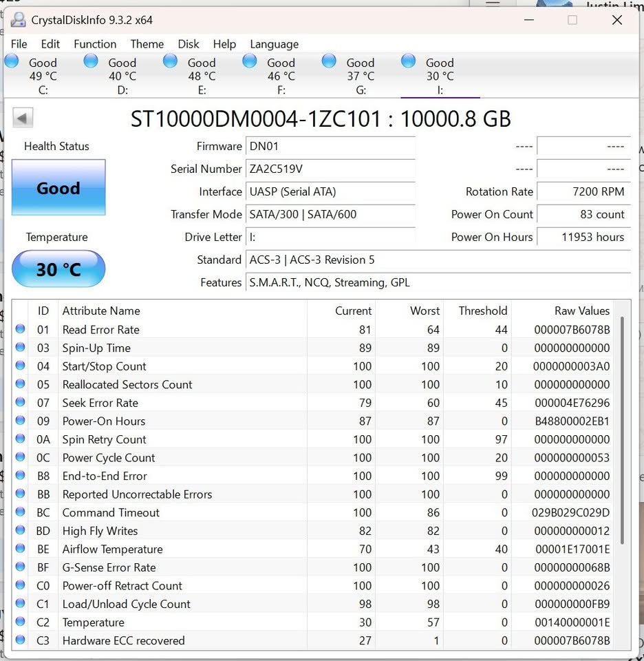Viewport: 644px width, 661px height.
Task: Click raw value 0000000003A0 for Start/Stop Count
Action: click(572, 366)
